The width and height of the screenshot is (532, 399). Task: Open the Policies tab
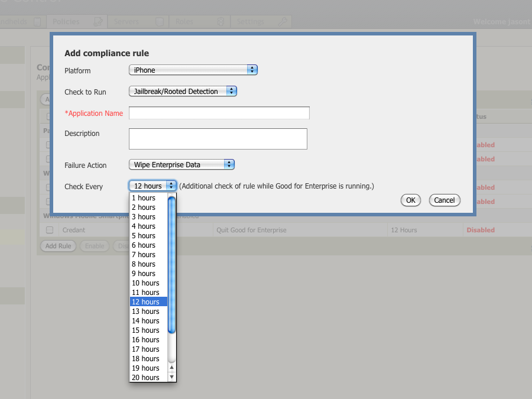[x=77, y=22]
